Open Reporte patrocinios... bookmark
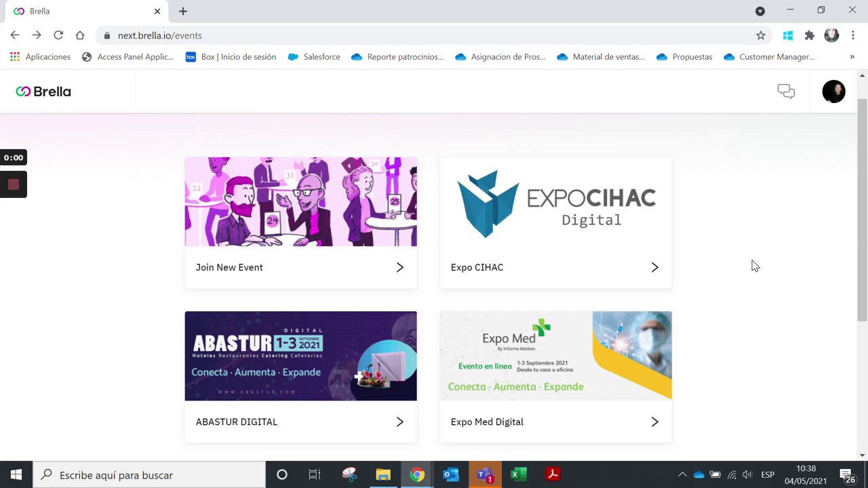The height and width of the screenshot is (488, 868). click(x=397, y=57)
